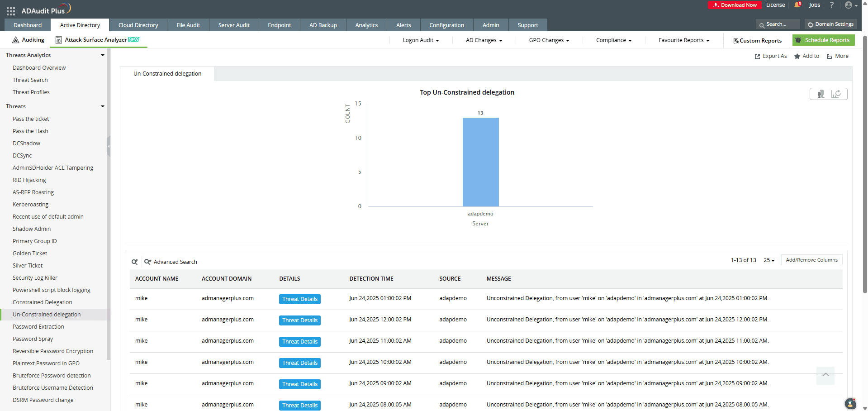This screenshot has height=411, width=868.
Task: Click the ACCOUNT NAME column header
Action: (157, 279)
